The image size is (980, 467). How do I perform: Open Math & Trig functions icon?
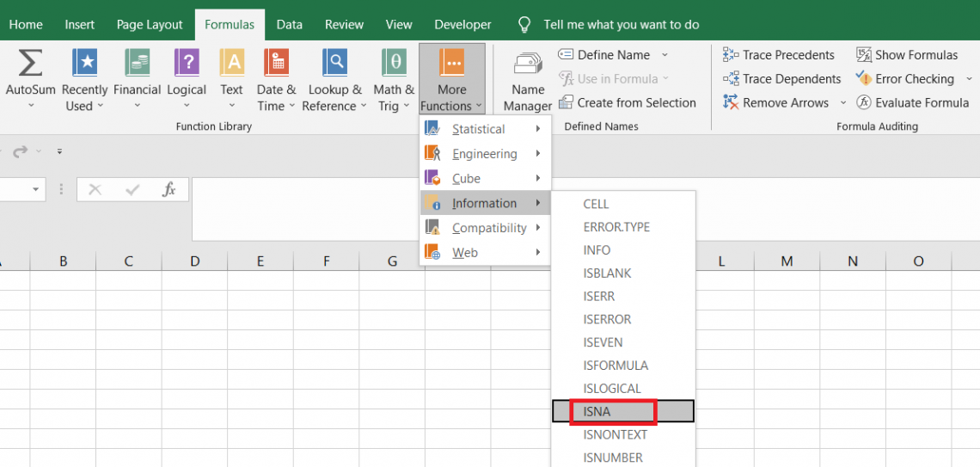click(x=394, y=64)
